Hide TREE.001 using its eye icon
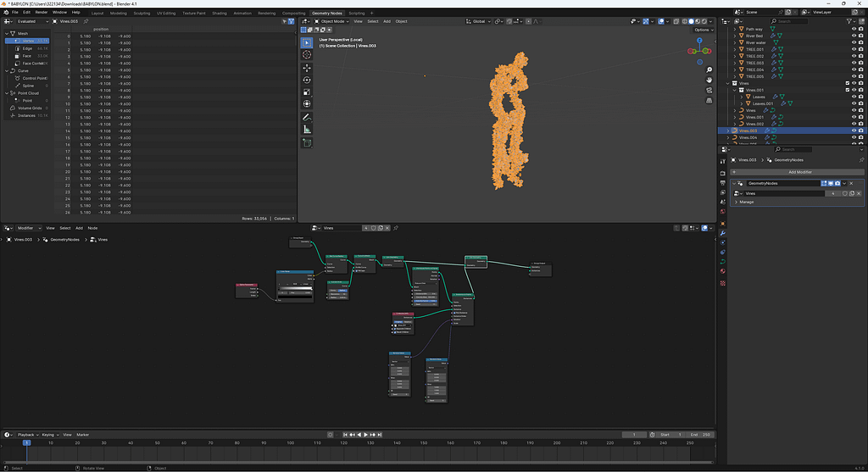 click(854, 49)
